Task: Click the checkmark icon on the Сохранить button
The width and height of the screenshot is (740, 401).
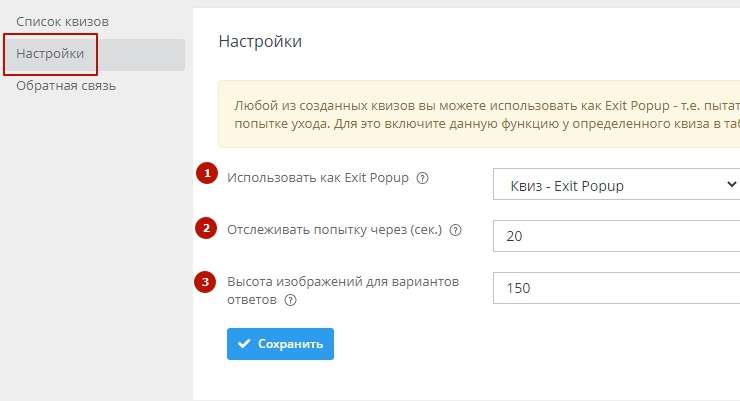Action: click(x=244, y=344)
